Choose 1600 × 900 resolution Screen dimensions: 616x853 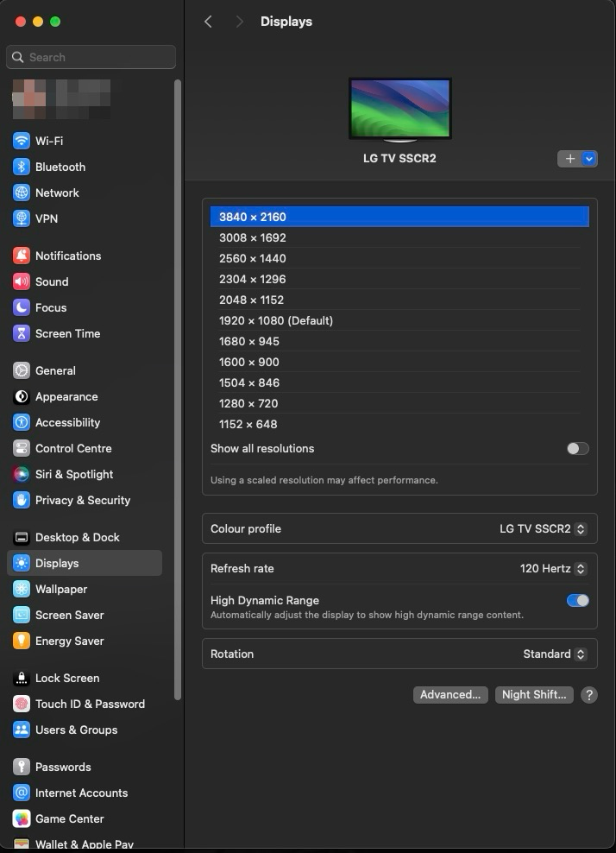click(399, 362)
